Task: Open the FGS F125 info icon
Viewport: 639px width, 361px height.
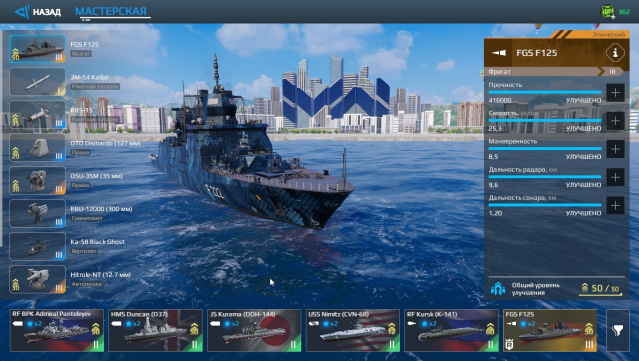Action: (615, 53)
